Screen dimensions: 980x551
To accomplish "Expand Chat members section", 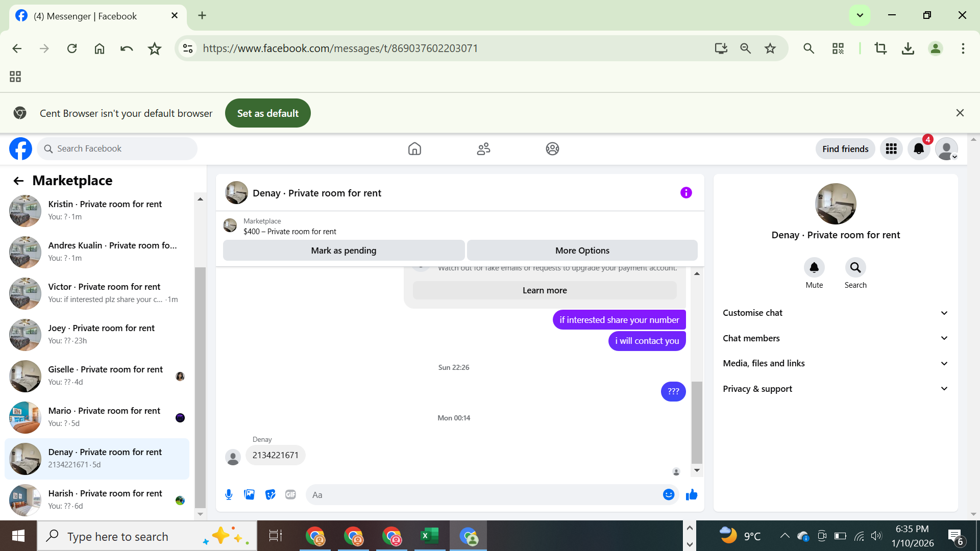I will click(835, 338).
